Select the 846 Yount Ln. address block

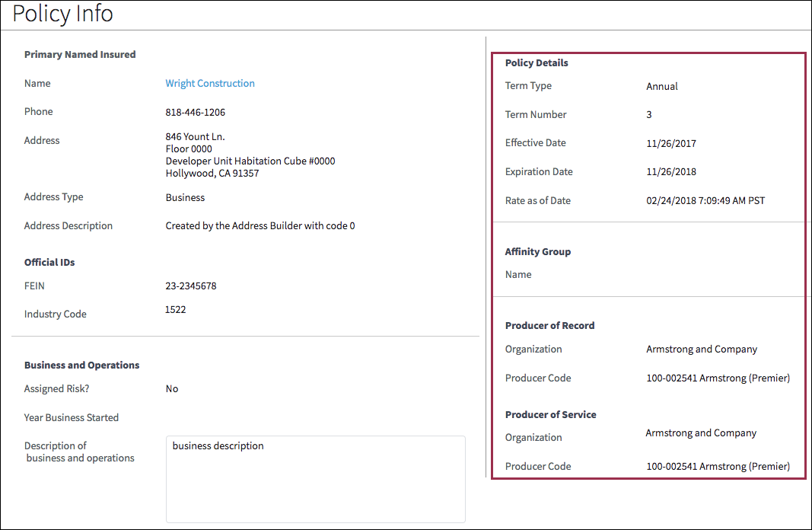click(x=250, y=155)
